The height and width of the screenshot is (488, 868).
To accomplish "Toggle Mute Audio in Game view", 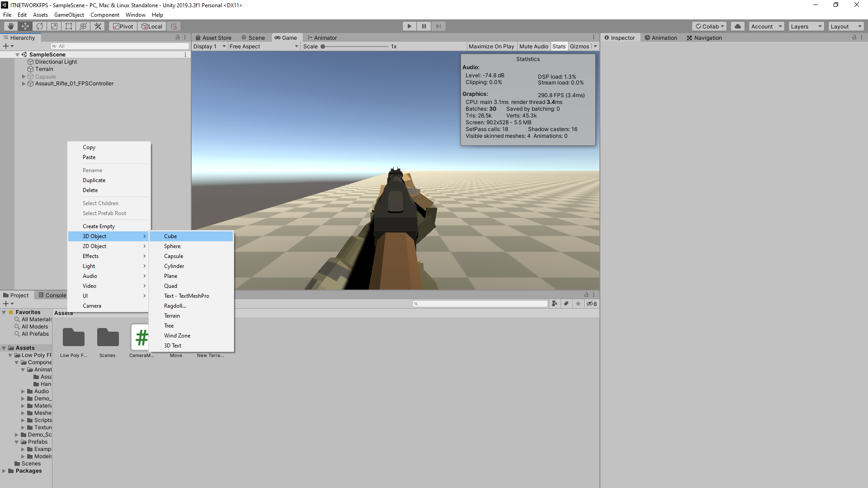I will tap(533, 46).
